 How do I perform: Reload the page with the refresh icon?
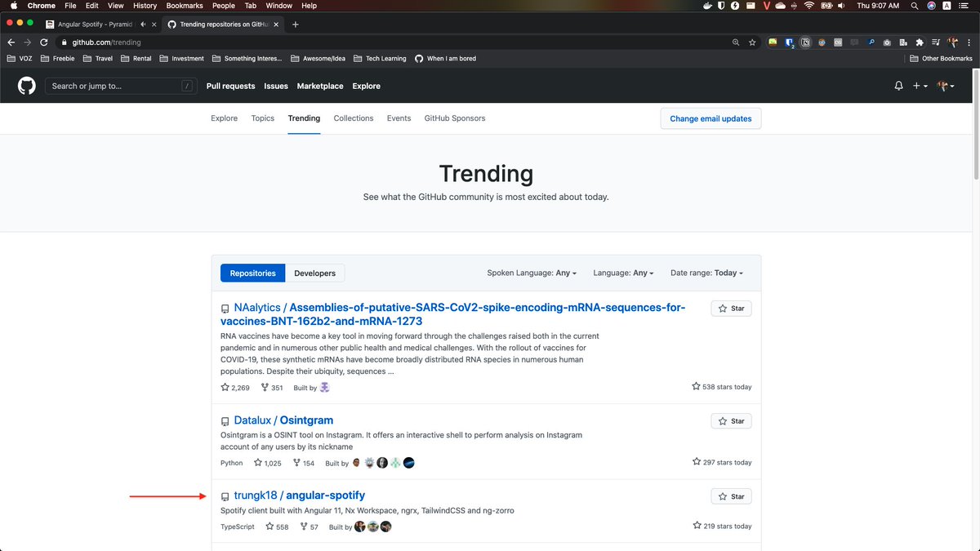pyautogui.click(x=46, y=42)
